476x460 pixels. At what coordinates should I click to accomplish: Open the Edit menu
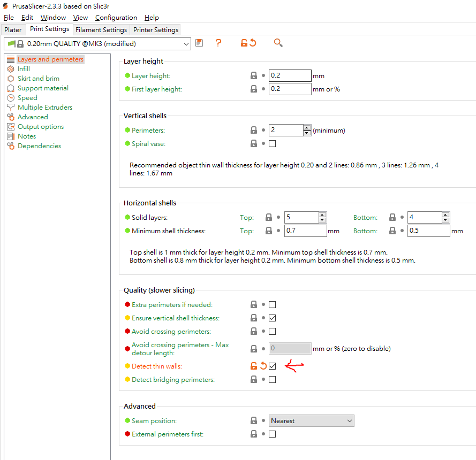click(x=27, y=18)
